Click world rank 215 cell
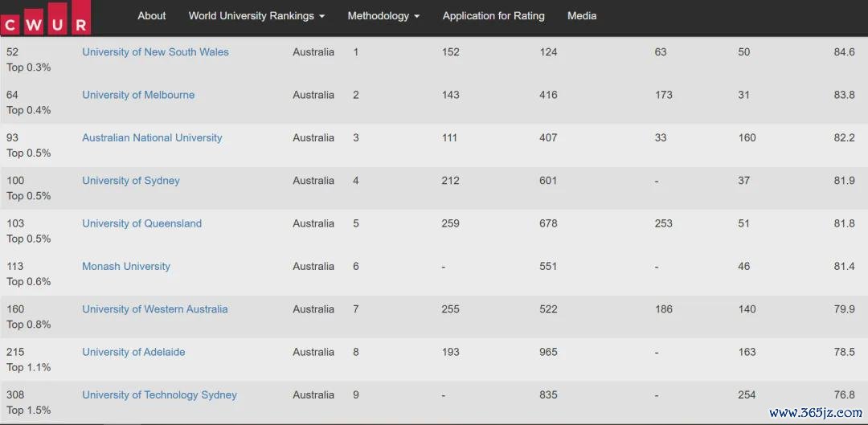Screen dimensions: 868x425 [x=15, y=352]
